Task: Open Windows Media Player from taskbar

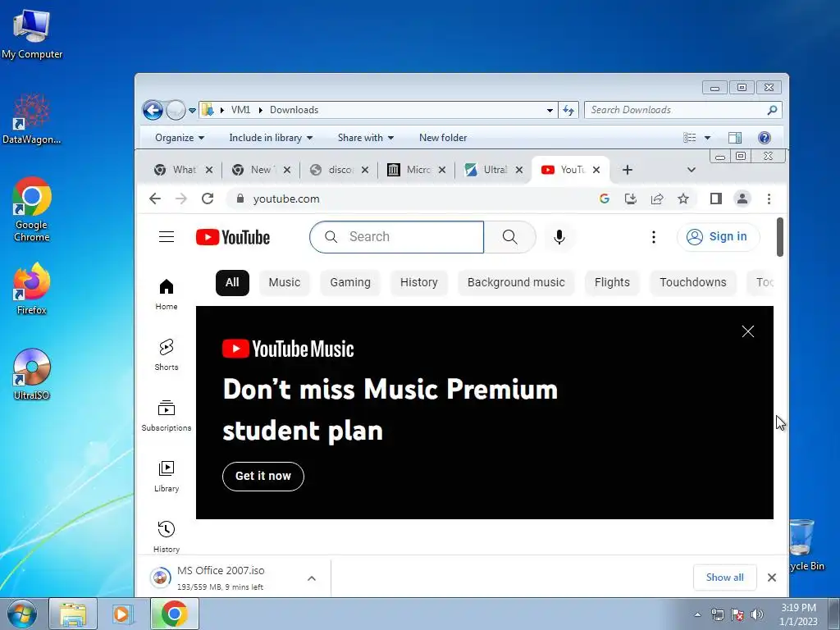Action: (123, 614)
